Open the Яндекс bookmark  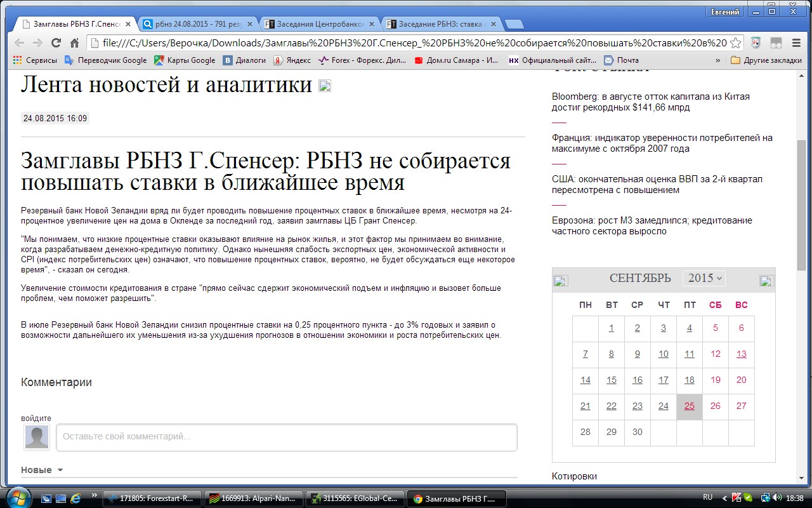(x=292, y=60)
